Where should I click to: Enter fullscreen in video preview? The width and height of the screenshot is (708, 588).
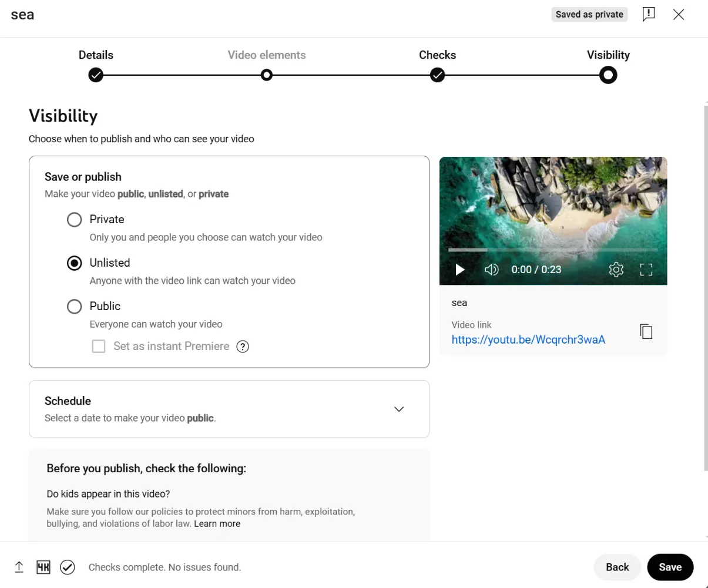coord(646,270)
